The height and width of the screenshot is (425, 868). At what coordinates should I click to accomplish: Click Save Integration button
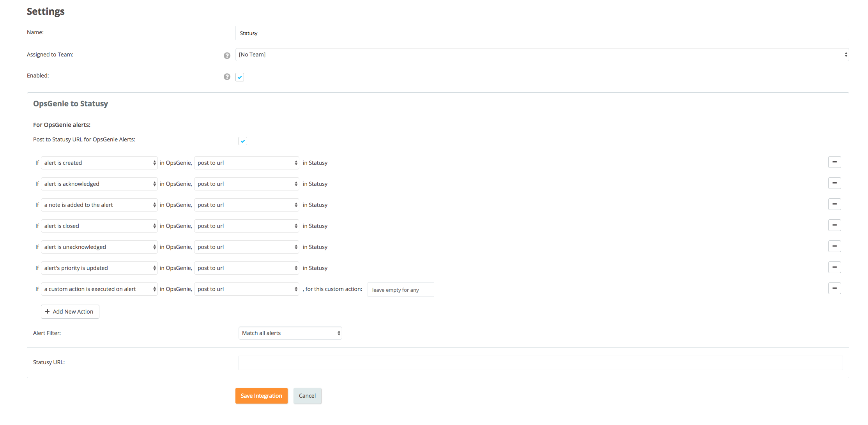pyautogui.click(x=261, y=396)
